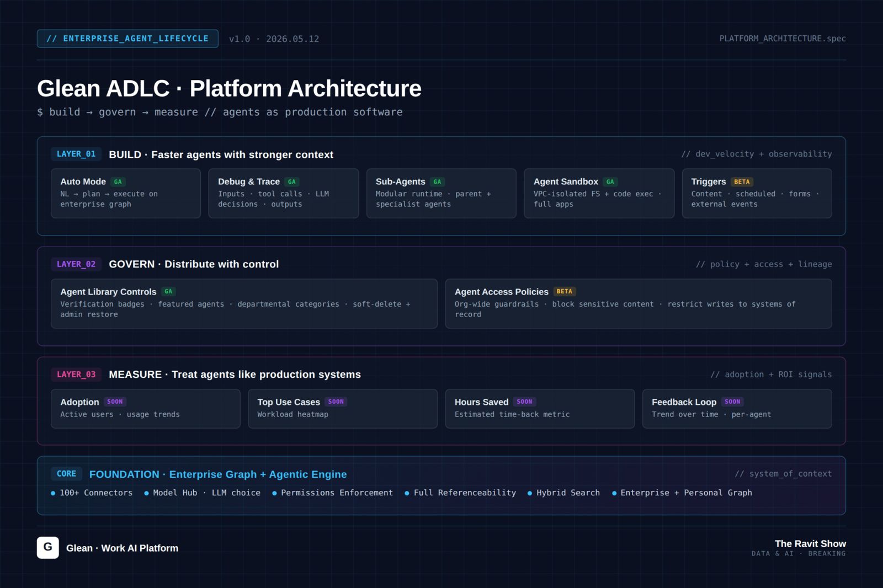The height and width of the screenshot is (588, 883).
Task: Open the Agent Access Policies card
Action: pyautogui.click(x=639, y=303)
